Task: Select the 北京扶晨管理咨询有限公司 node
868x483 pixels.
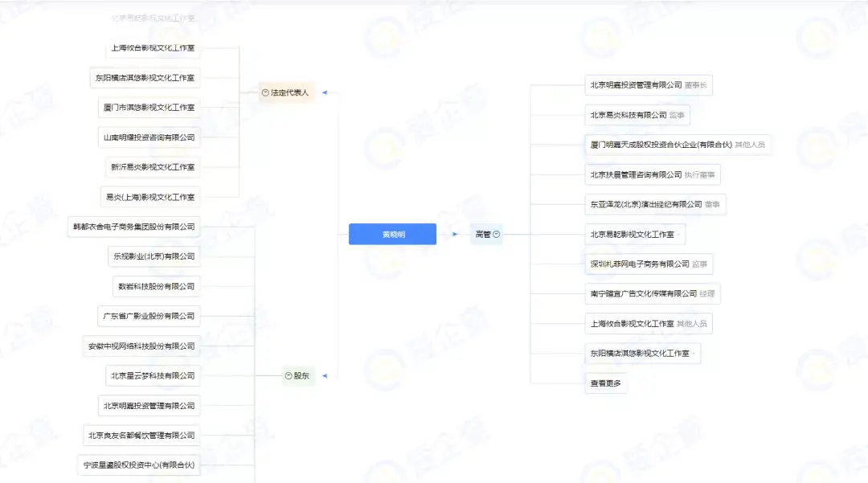Action: click(x=636, y=174)
